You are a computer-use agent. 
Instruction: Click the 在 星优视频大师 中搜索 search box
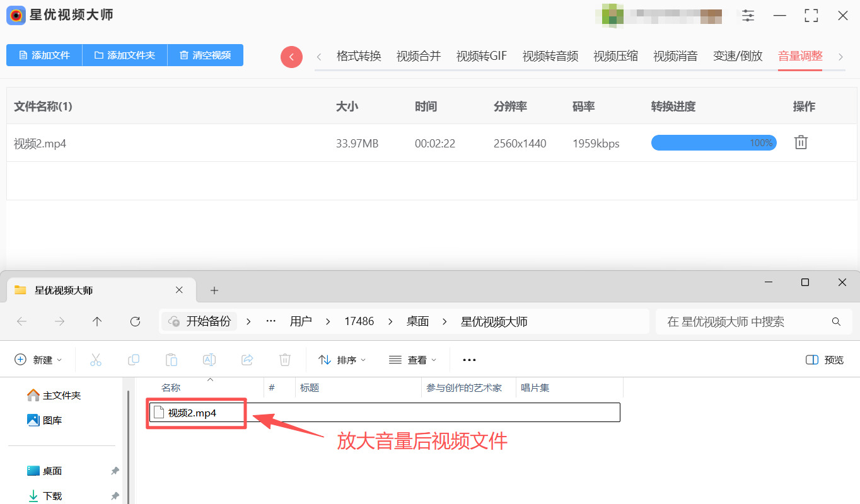(744, 322)
